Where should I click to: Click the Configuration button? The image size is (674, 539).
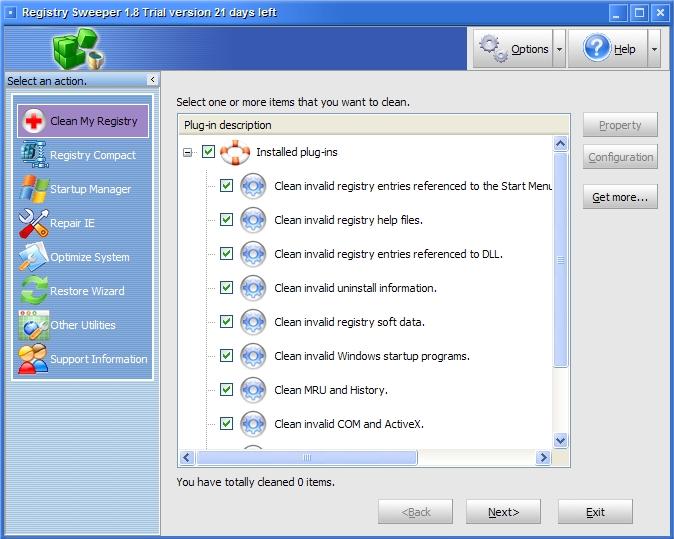pyautogui.click(x=620, y=157)
